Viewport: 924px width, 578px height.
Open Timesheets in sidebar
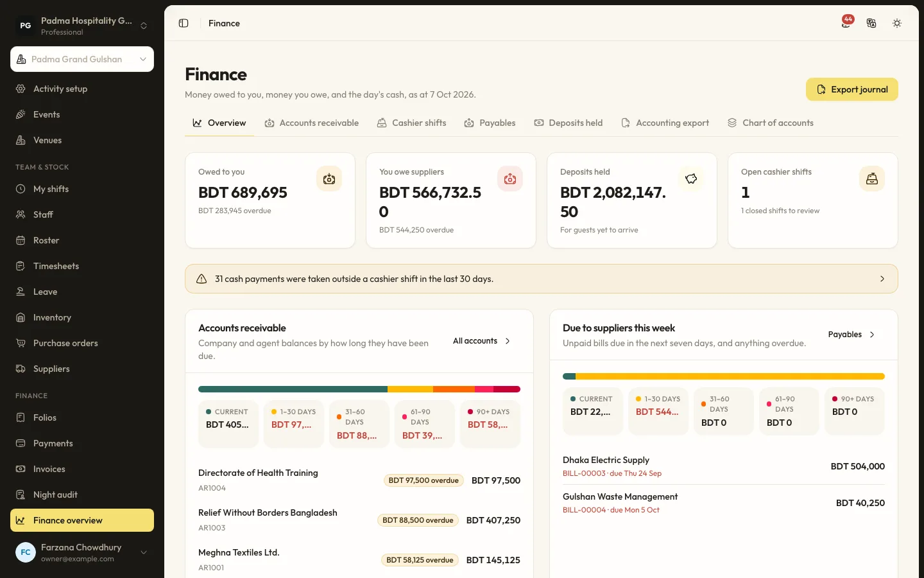[x=82, y=266]
